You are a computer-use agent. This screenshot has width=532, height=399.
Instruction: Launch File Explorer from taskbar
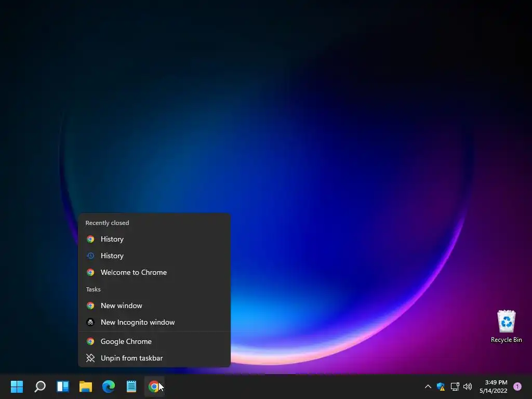[86, 387]
